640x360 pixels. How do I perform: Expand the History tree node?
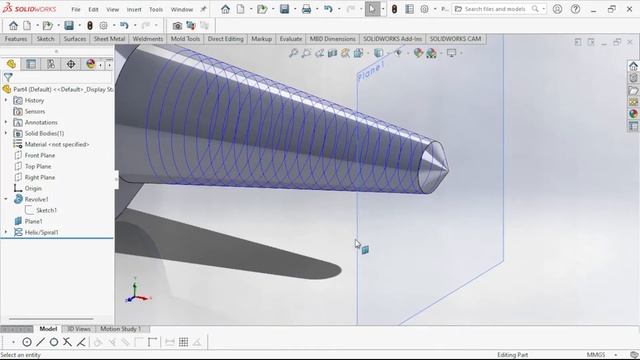6,100
